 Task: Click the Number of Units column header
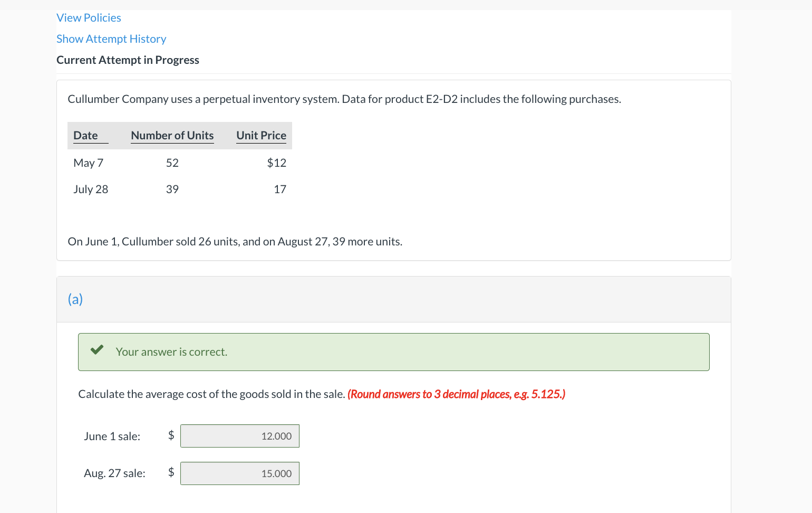172,136
